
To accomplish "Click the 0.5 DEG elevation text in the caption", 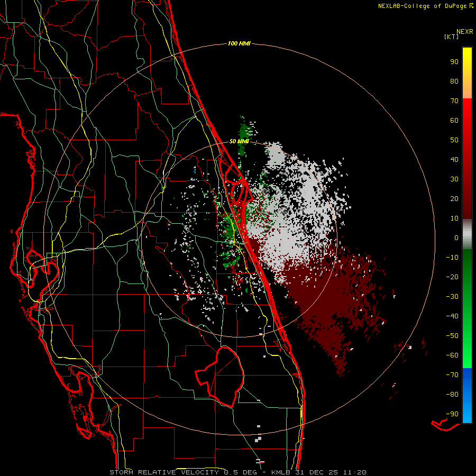I will click(x=240, y=472).
